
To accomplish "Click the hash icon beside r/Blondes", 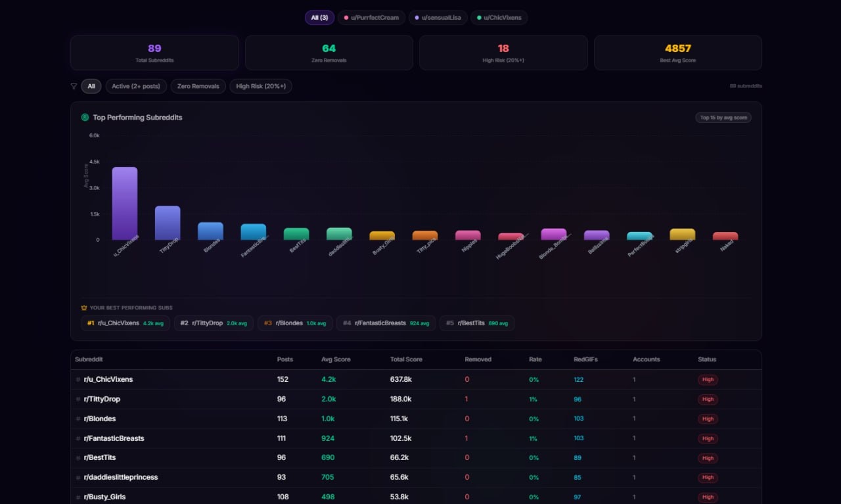I will pyautogui.click(x=80, y=419).
